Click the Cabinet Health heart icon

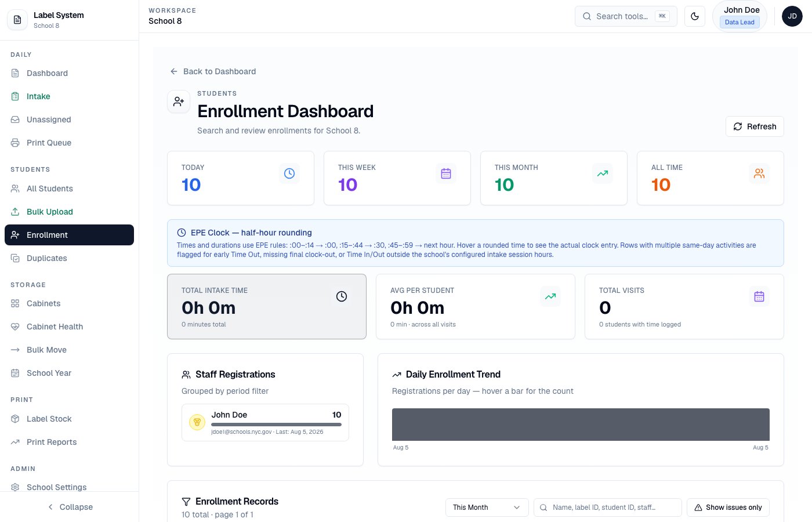click(x=15, y=327)
